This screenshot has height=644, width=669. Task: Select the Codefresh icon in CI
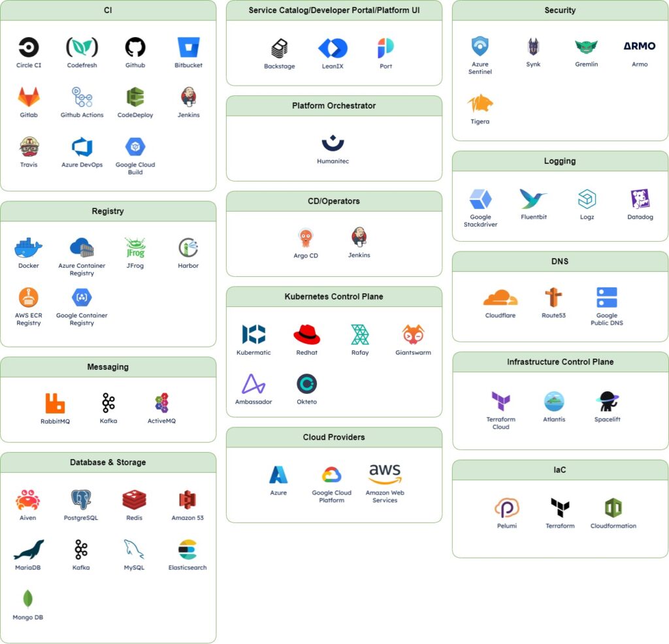coord(82,47)
